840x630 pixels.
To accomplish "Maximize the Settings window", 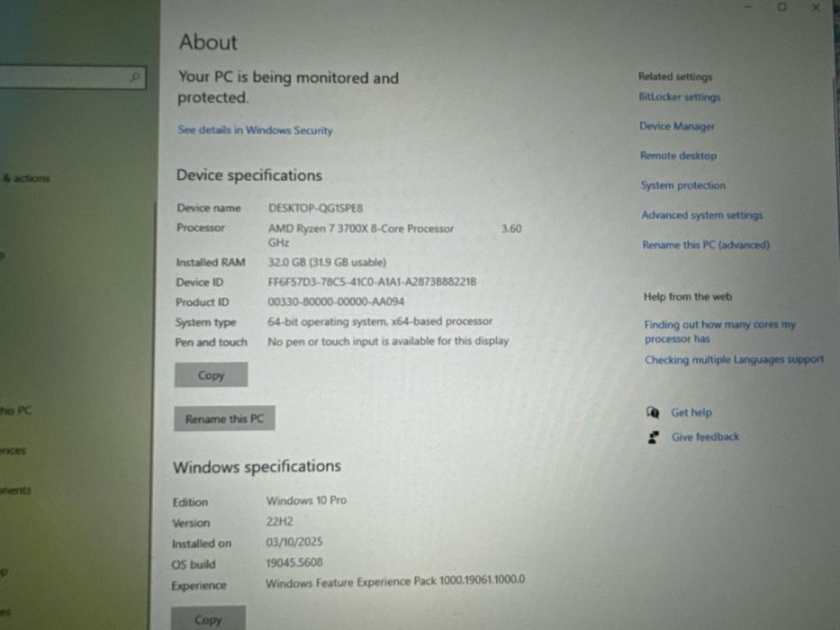I will 782,7.
